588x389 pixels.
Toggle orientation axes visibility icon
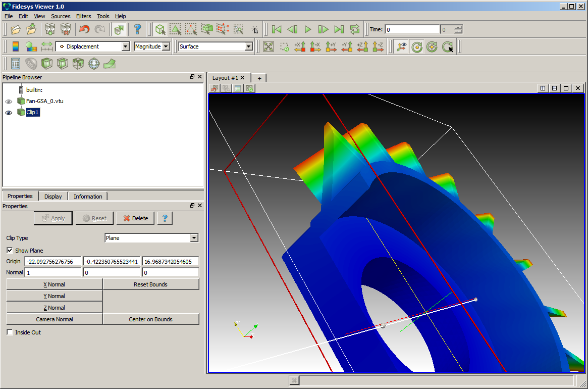[402, 46]
